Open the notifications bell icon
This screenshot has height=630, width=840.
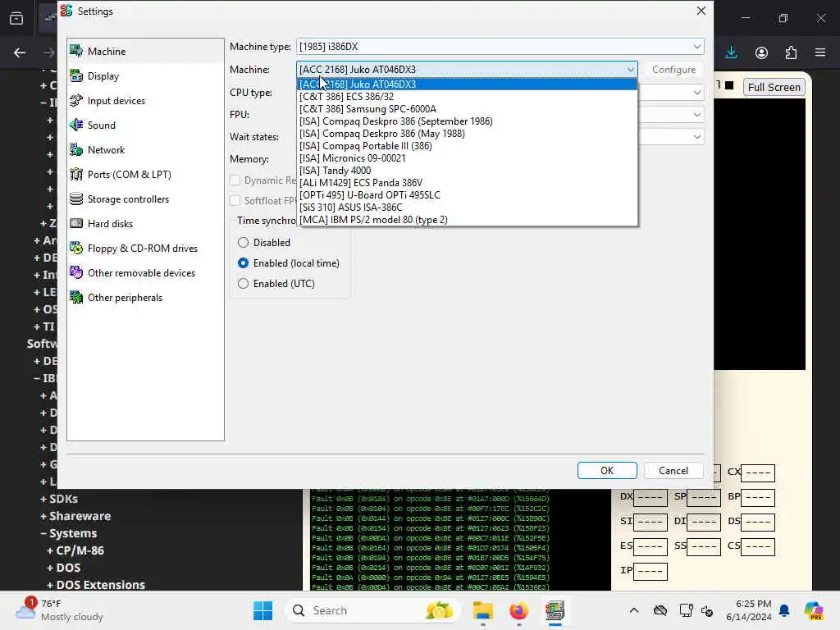(x=784, y=610)
